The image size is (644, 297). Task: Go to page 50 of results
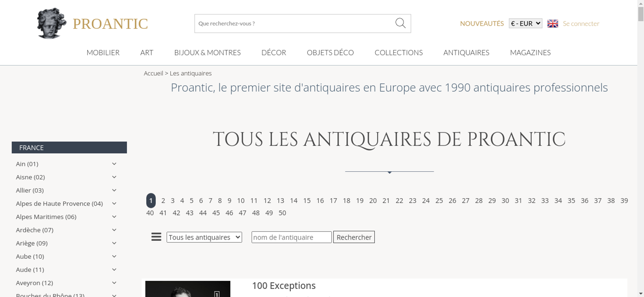(282, 213)
